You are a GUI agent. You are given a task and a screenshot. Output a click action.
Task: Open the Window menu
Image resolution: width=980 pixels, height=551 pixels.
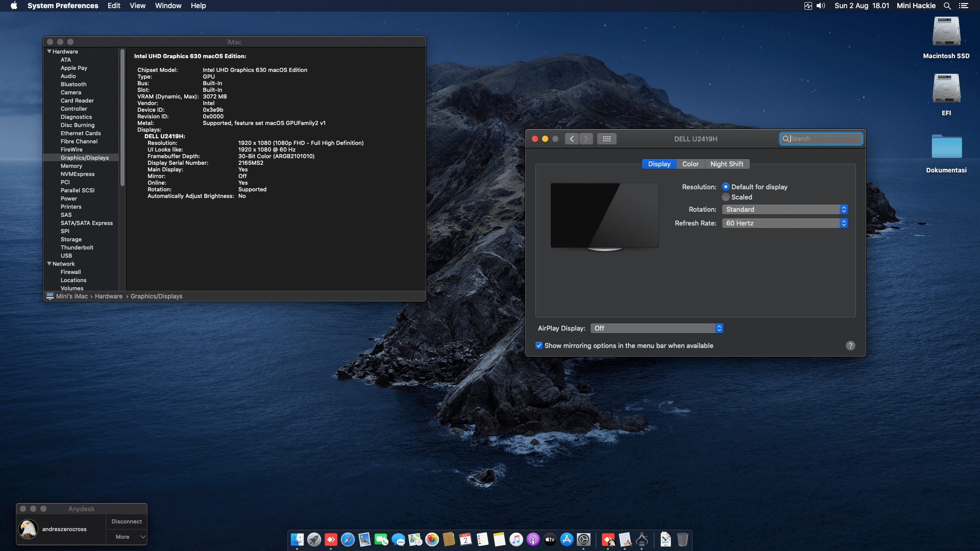(x=168, y=6)
